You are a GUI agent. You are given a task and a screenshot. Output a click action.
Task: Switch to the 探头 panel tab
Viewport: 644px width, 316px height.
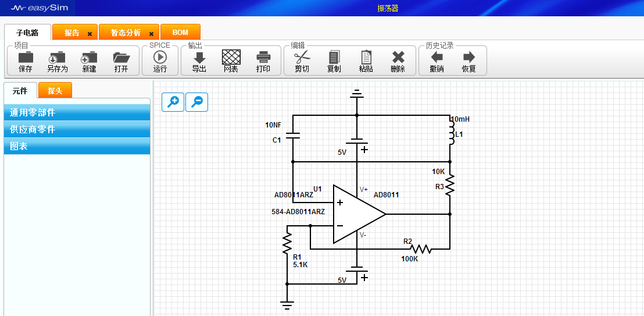55,91
